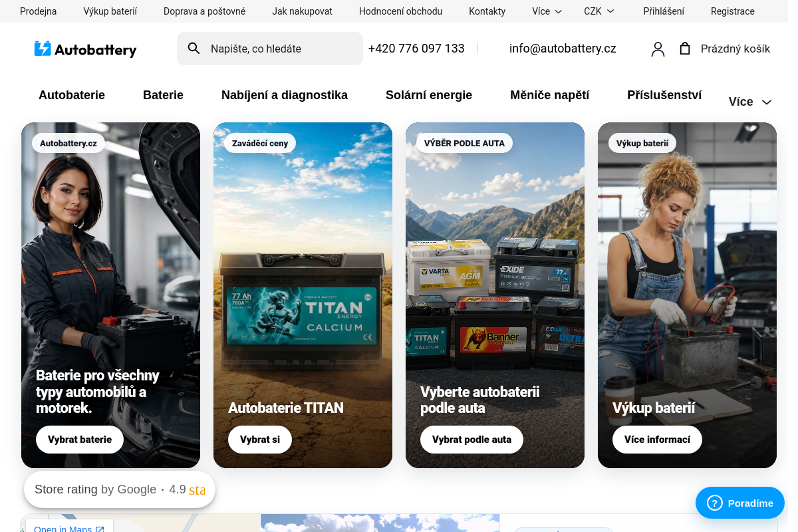Click phone number +420 776 097 133
Image resolution: width=798 pixels, height=532 pixels.
(416, 49)
